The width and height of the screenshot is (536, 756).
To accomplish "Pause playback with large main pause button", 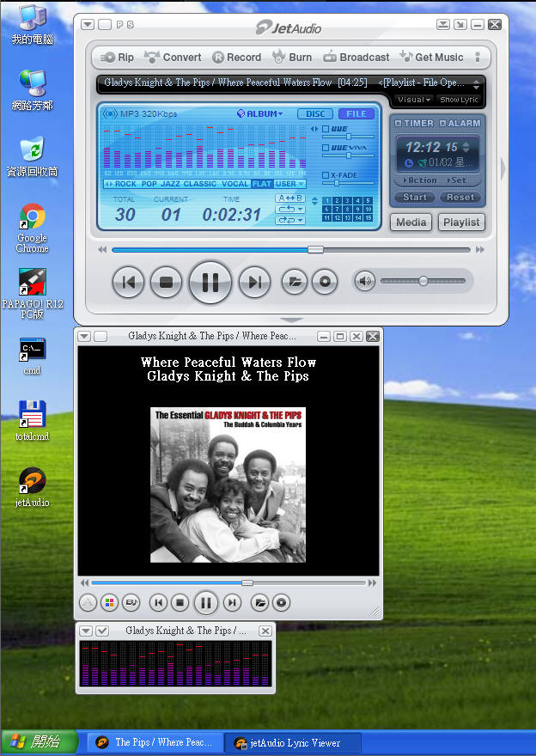I will click(210, 283).
